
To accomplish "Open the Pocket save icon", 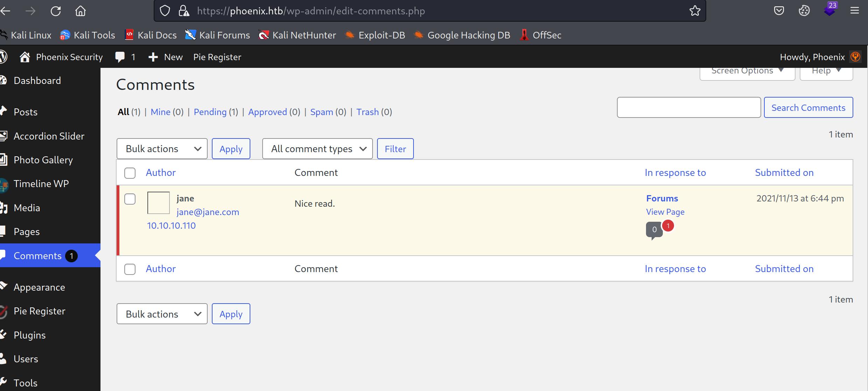I will (779, 11).
